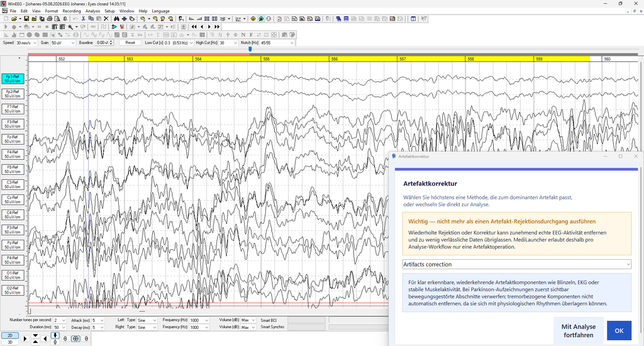Copy with the two-pages toolbar icon
This screenshot has width=644, height=346.
[91, 18]
